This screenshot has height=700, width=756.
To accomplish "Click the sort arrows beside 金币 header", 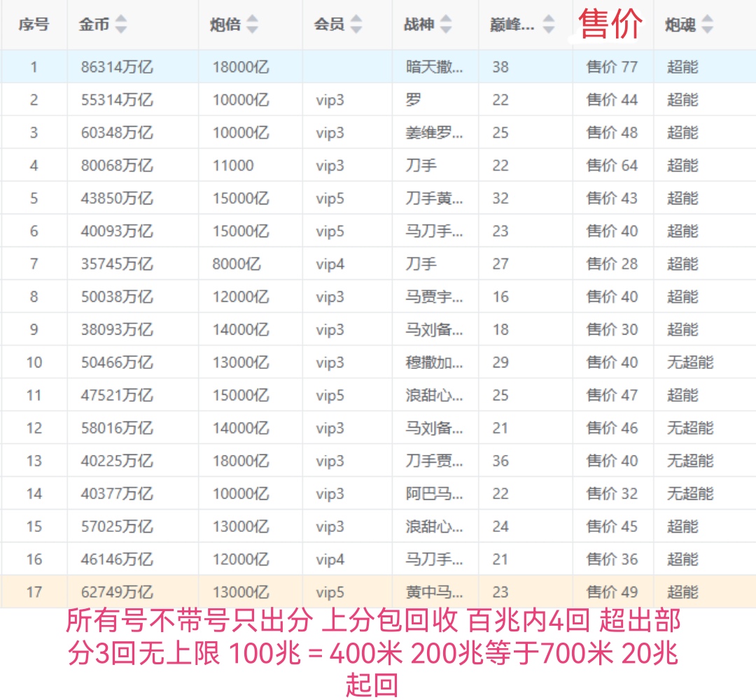I will (121, 24).
